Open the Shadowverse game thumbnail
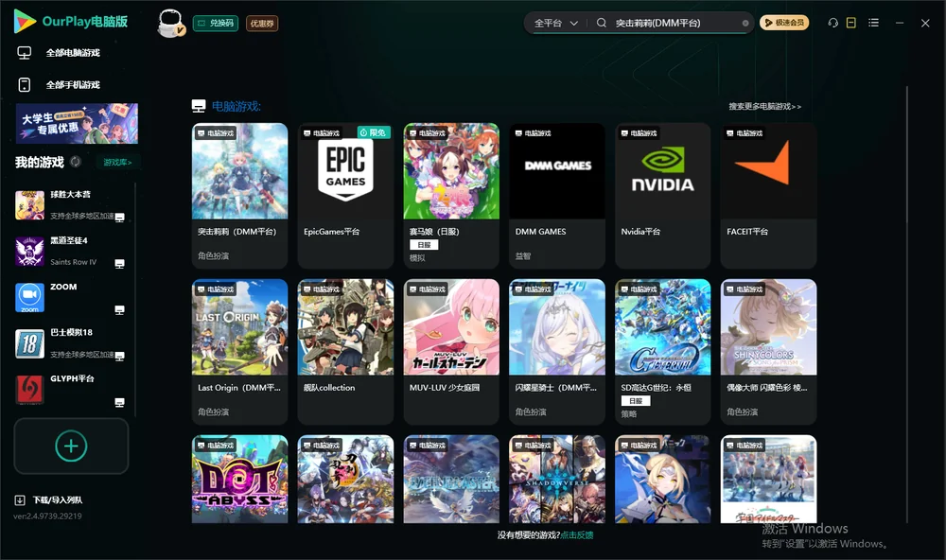 tap(557, 480)
